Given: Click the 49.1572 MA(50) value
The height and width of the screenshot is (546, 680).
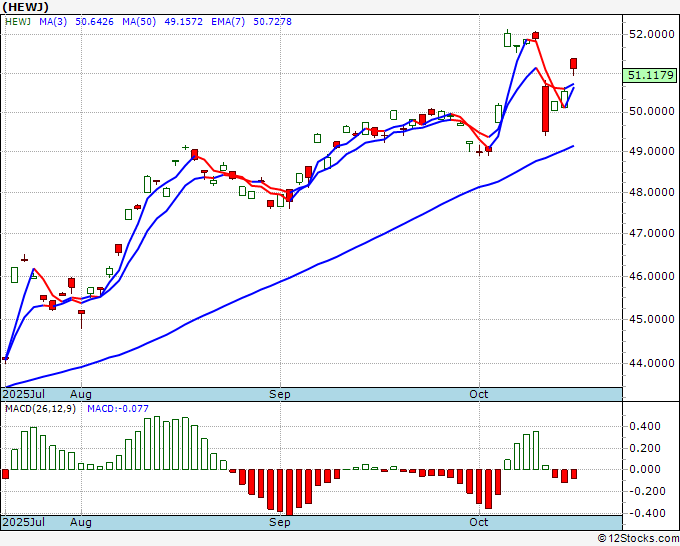Looking at the screenshot, I should pyautogui.click(x=183, y=21).
